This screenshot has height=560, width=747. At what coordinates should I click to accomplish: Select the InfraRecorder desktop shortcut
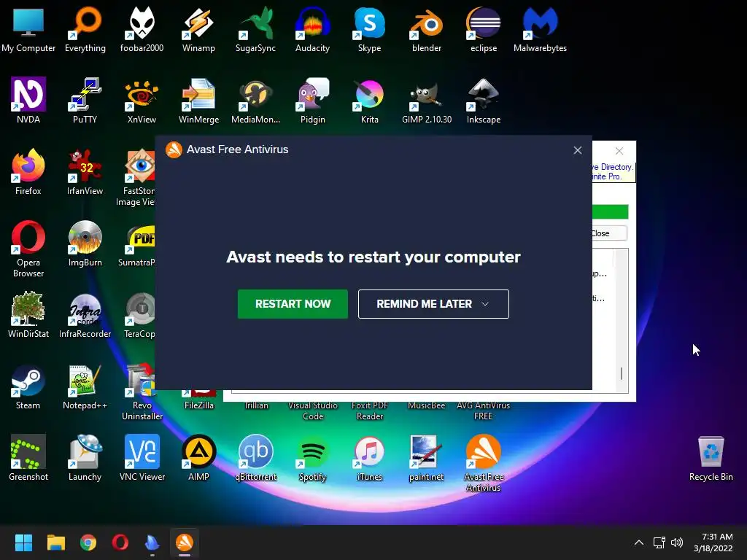click(x=85, y=315)
